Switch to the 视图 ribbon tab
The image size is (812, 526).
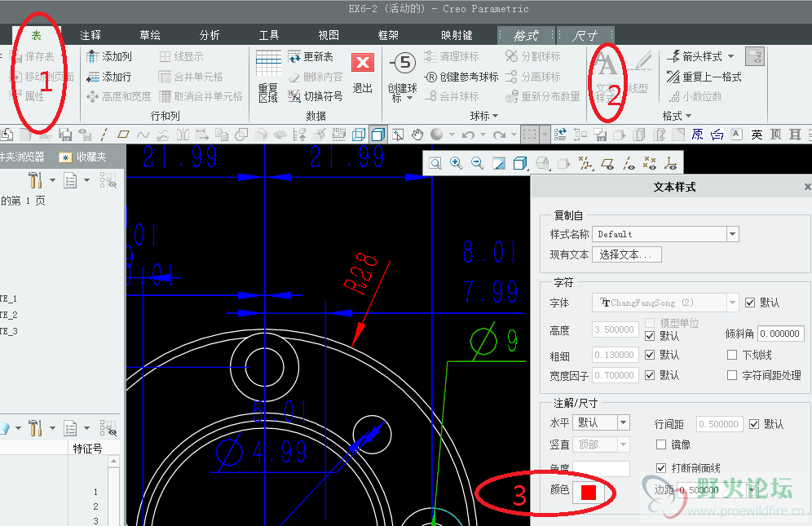pos(329,35)
